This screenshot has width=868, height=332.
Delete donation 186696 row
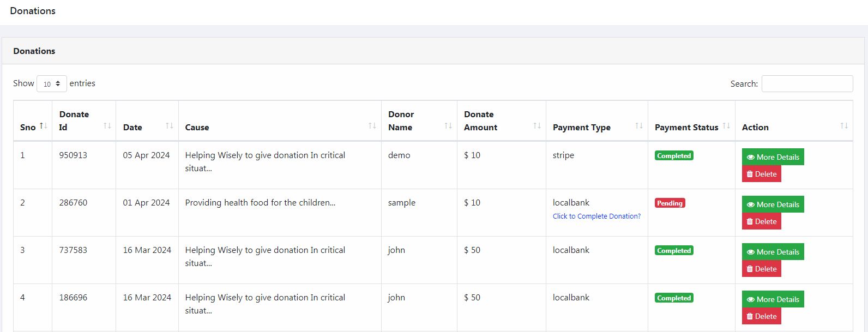pos(761,316)
